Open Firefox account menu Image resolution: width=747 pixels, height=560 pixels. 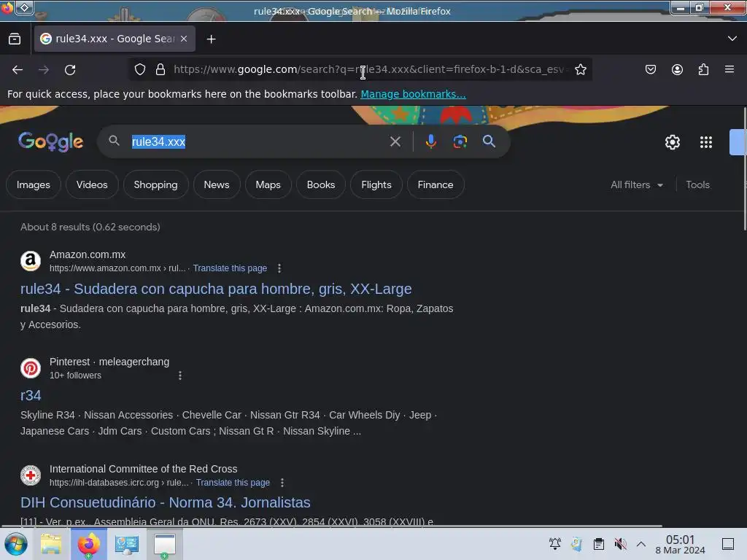point(677,69)
